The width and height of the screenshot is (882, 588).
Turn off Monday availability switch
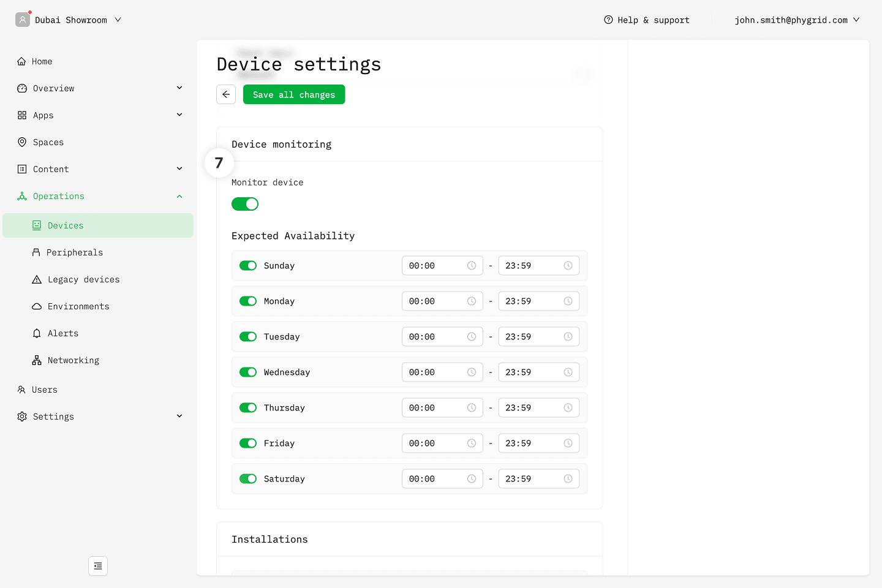tap(248, 301)
